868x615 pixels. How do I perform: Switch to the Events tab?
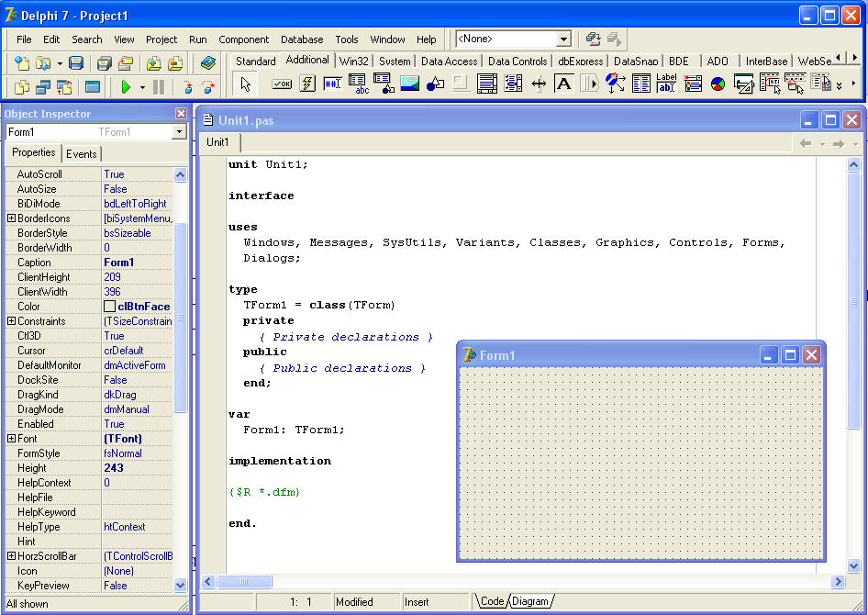82,154
